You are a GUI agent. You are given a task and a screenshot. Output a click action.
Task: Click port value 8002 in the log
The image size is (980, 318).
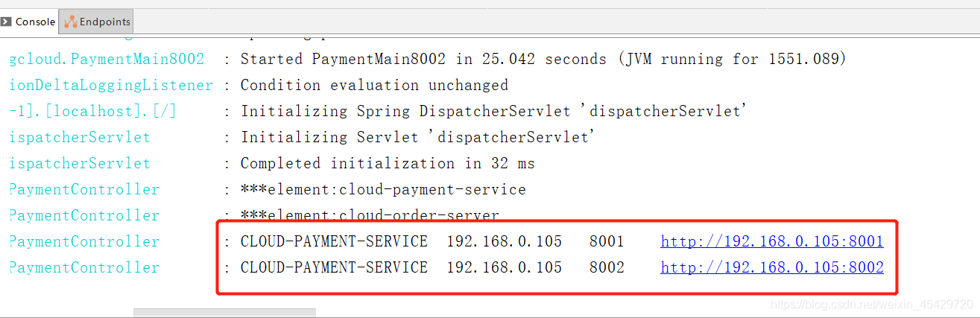607,267
